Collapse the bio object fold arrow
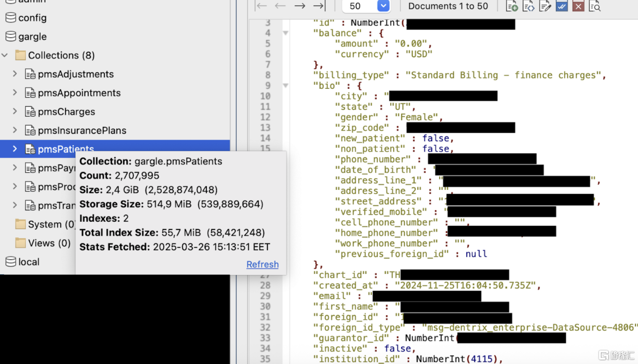Image resolution: width=638 pixels, height=364 pixels. (285, 86)
